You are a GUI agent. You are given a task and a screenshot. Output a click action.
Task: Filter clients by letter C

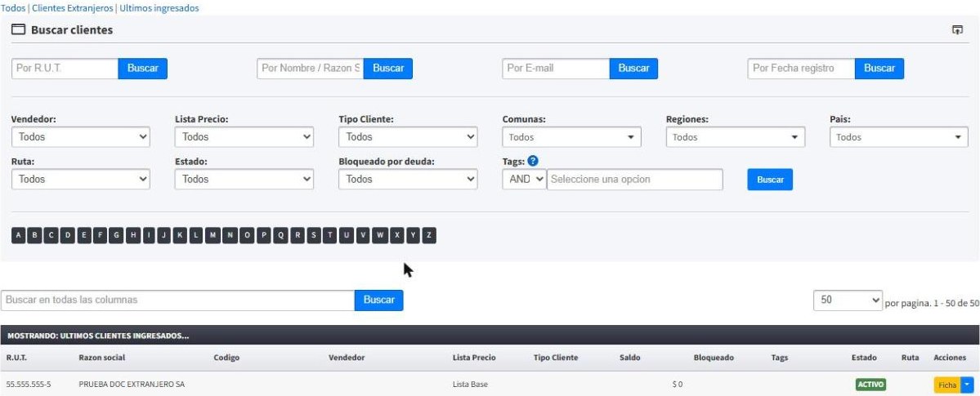click(51, 235)
